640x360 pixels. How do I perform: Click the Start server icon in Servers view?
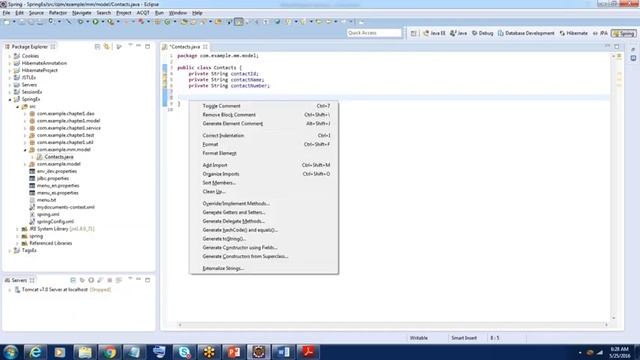[91, 280]
